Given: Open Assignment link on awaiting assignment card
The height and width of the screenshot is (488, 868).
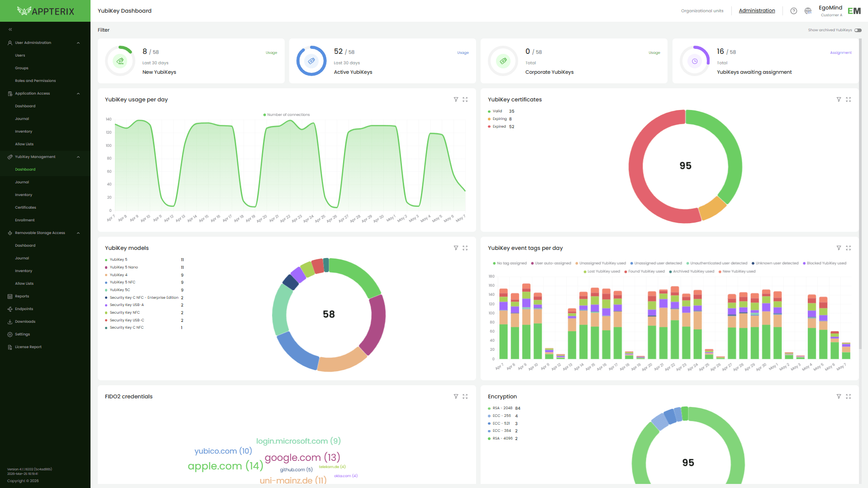Looking at the screenshot, I should (x=841, y=53).
